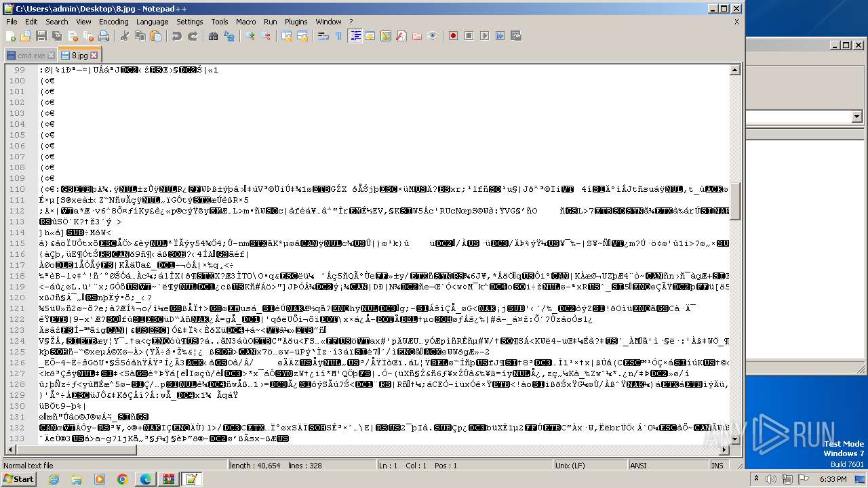Click the editor vertical scrollbar up arrow

[x=735, y=70]
